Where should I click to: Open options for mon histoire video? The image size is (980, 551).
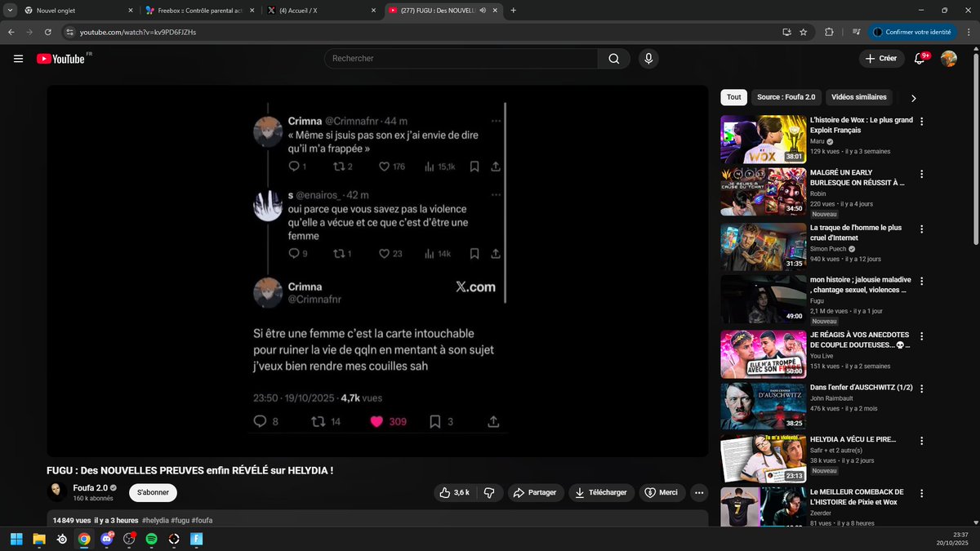click(x=922, y=281)
